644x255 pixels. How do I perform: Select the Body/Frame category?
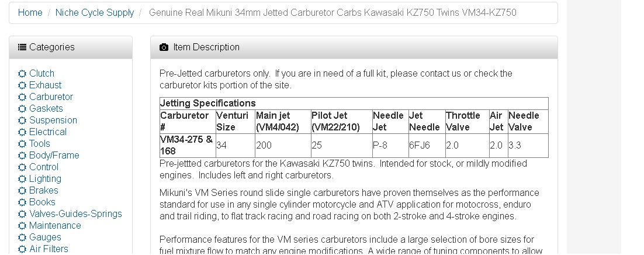click(x=54, y=156)
